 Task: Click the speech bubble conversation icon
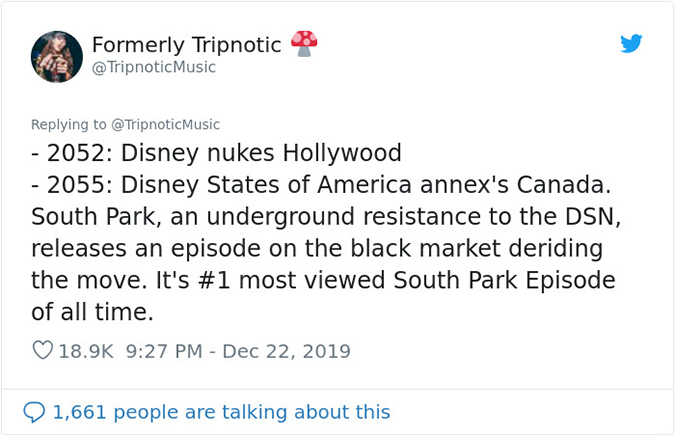coord(34,412)
